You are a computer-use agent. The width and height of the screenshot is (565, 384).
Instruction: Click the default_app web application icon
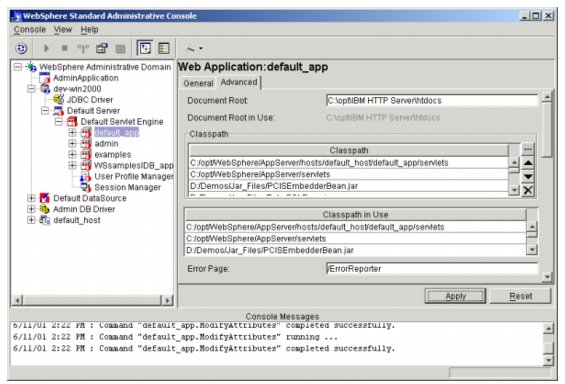tap(86, 133)
